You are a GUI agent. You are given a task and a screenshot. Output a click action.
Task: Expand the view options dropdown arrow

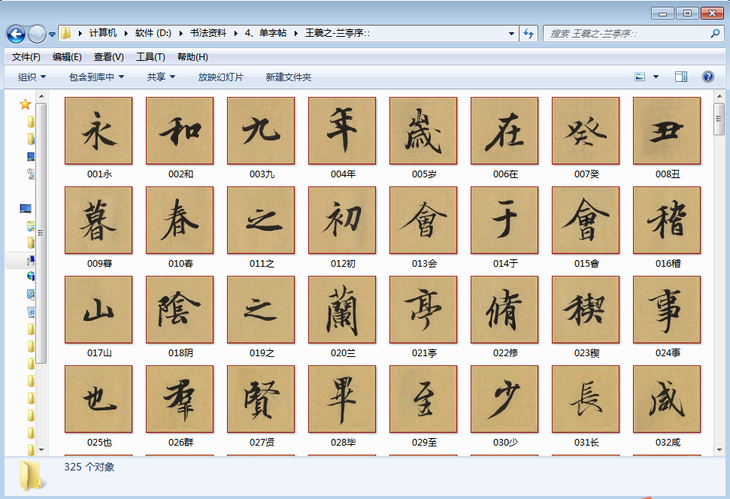tap(656, 77)
